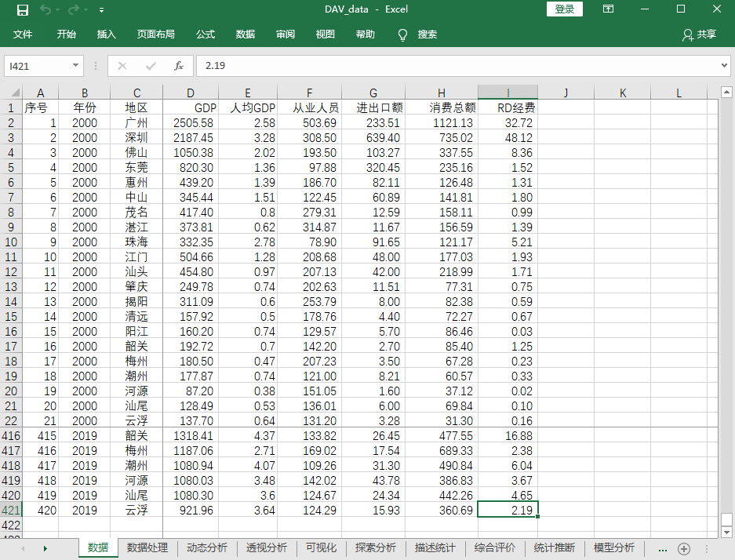The width and height of the screenshot is (735, 560).
Task: Switch to the 探索分析 sheet tab
Action: [x=375, y=547]
